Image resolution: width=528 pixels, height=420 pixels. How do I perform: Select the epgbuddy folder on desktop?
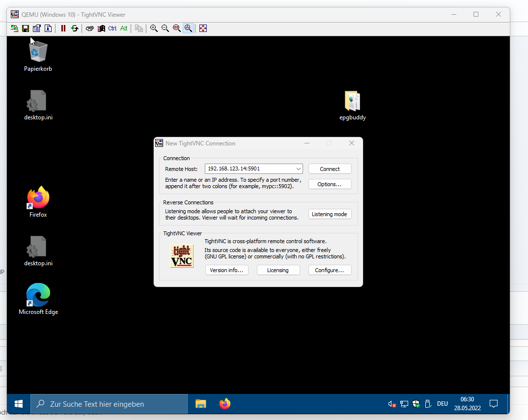pyautogui.click(x=352, y=105)
